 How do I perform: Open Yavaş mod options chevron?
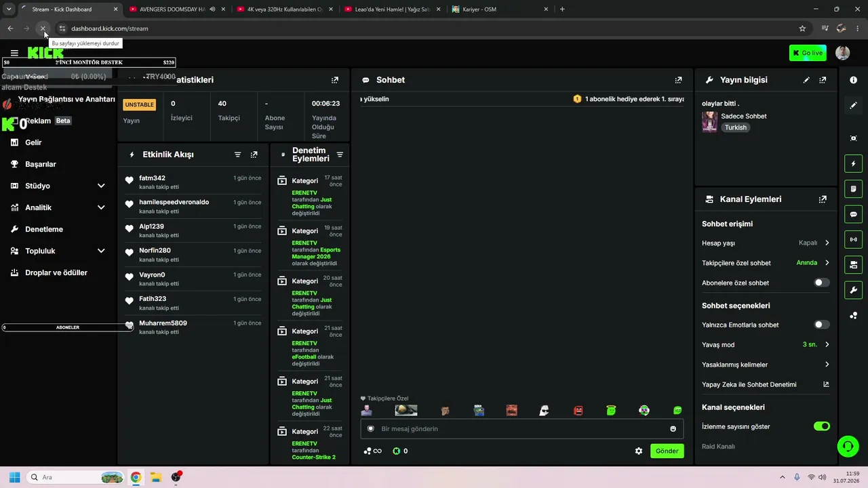(827, 344)
